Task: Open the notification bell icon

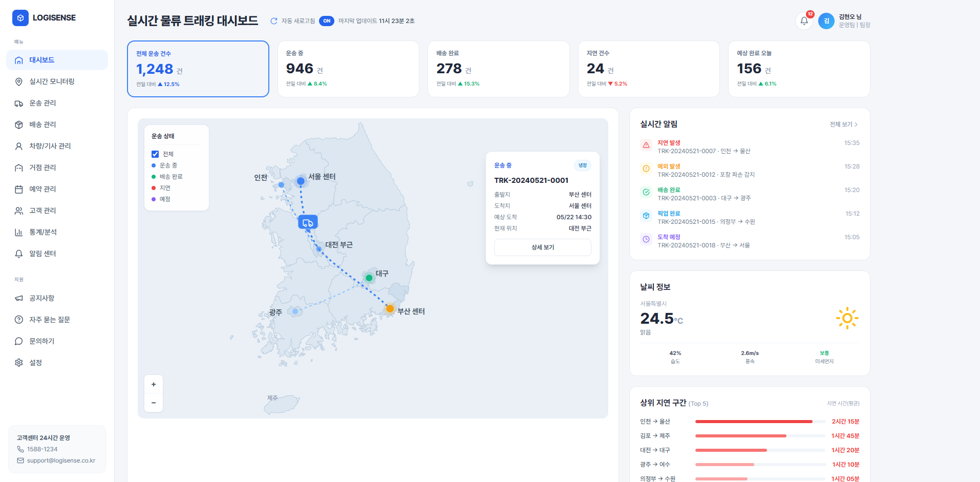Action: [804, 21]
